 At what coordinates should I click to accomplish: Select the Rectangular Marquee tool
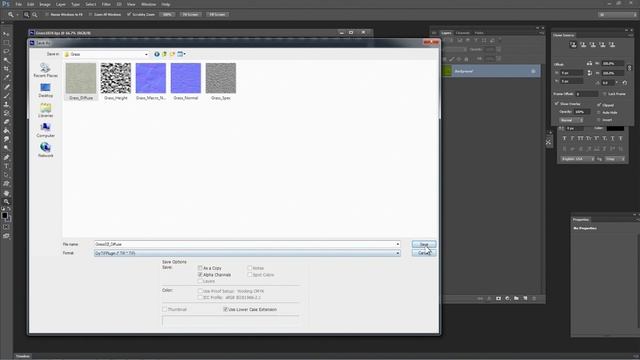pyautogui.click(x=6, y=42)
